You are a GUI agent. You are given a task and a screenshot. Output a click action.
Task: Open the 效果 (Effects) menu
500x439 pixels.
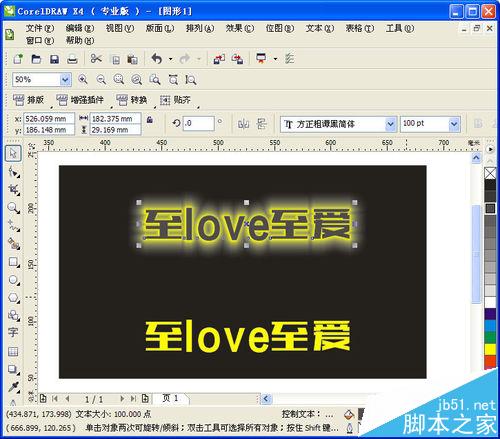coord(240,28)
